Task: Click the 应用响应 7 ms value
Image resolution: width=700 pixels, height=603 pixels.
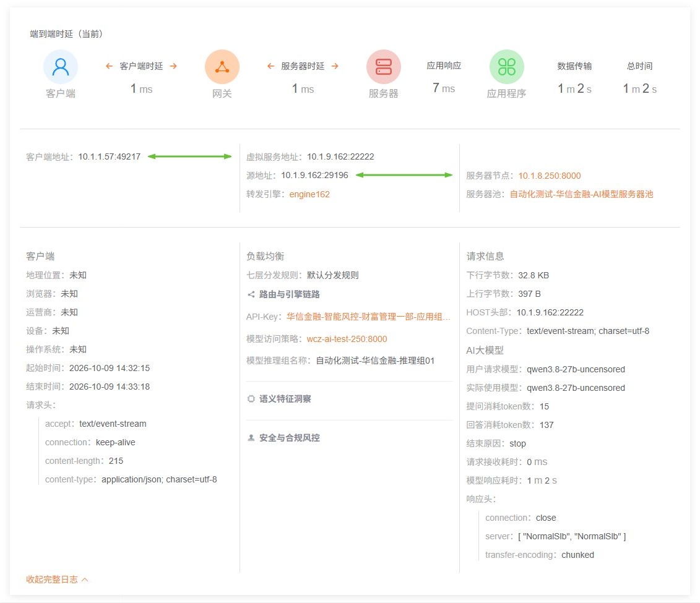Action: click(x=444, y=88)
